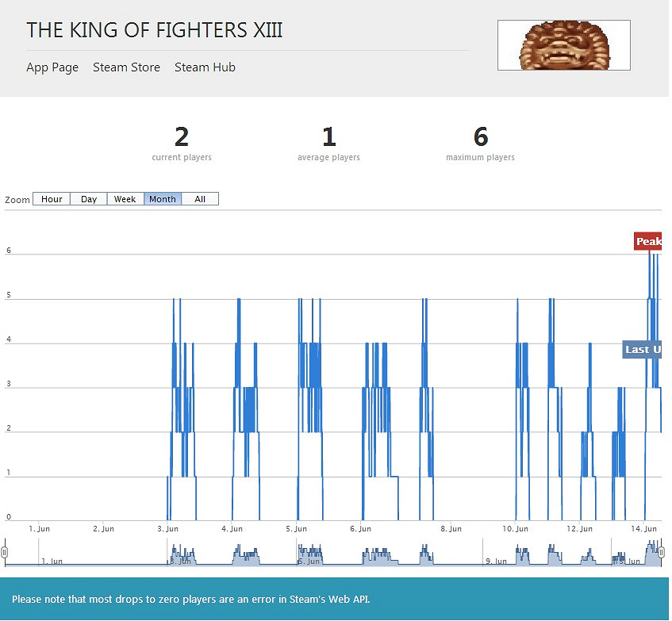Open the Steam Hub link

[x=205, y=67]
